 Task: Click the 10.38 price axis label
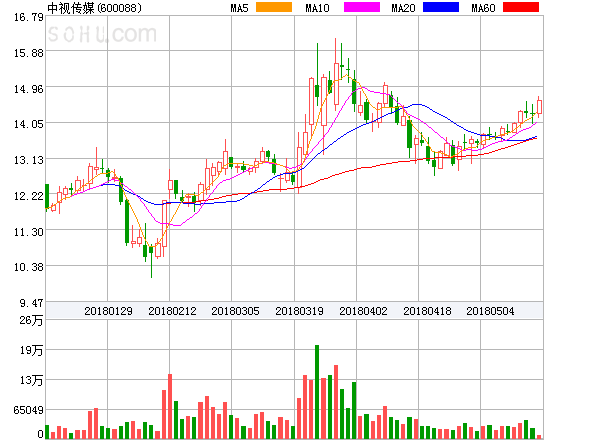pyautogui.click(x=29, y=267)
